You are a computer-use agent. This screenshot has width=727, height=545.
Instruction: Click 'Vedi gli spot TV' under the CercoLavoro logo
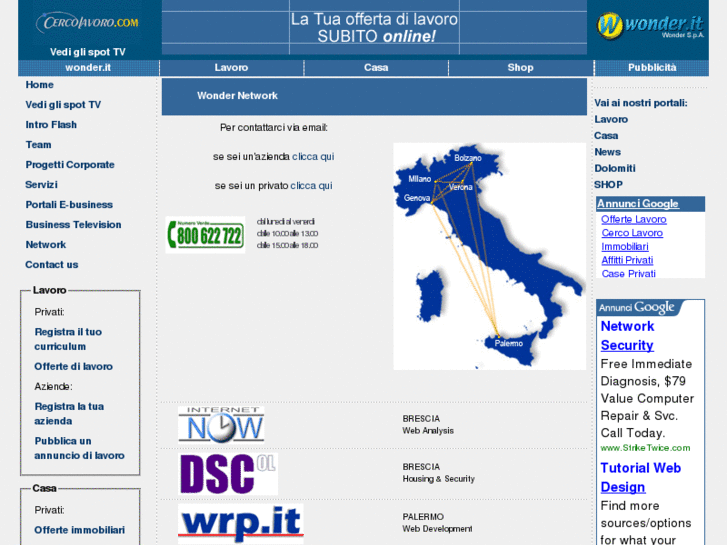pos(88,52)
